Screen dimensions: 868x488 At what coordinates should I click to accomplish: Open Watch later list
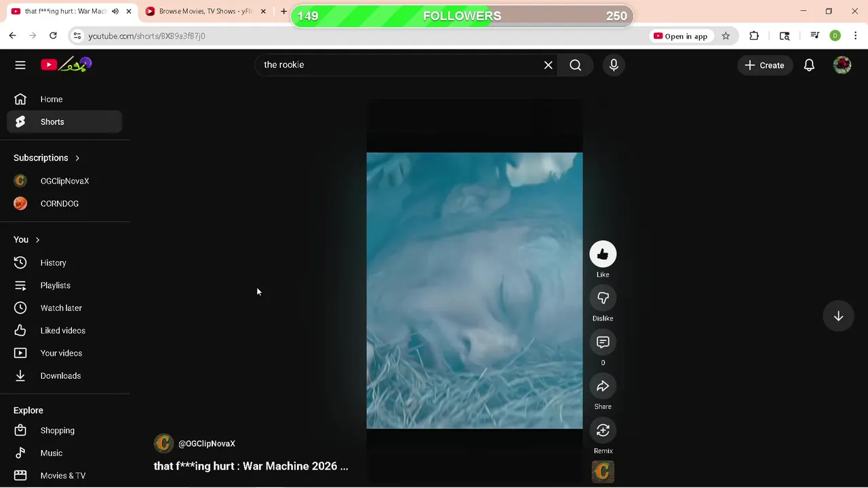point(64,308)
